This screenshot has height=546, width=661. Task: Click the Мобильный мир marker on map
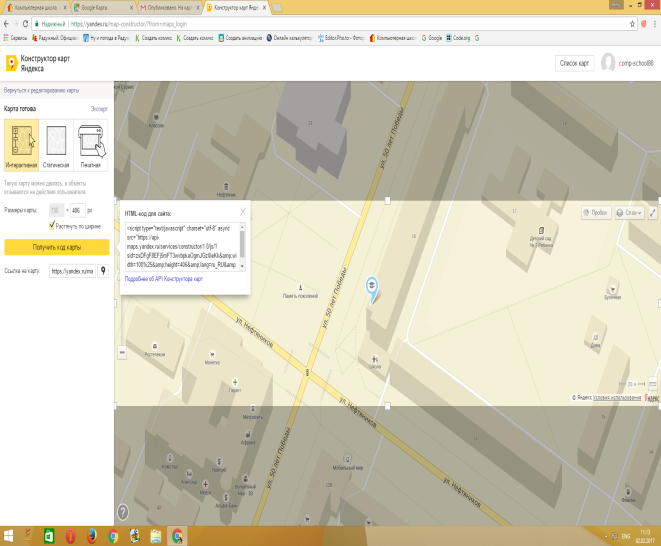click(348, 459)
